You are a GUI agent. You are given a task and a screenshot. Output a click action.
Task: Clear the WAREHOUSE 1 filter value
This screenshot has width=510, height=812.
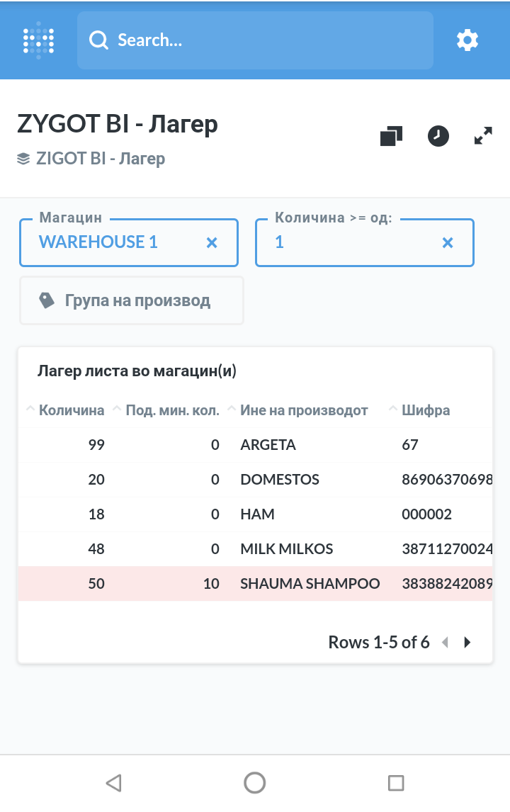(x=211, y=243)
